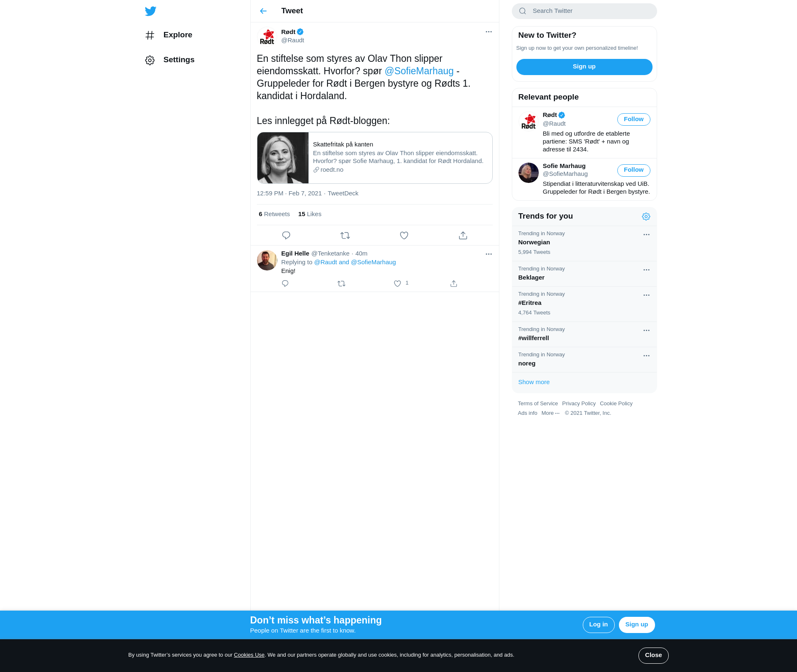Open the Sofie Marhaug article photo

pos(283,158)
